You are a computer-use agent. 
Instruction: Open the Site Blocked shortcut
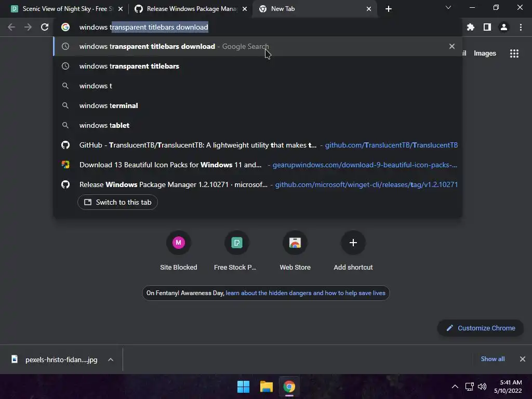tap(179, 251)
